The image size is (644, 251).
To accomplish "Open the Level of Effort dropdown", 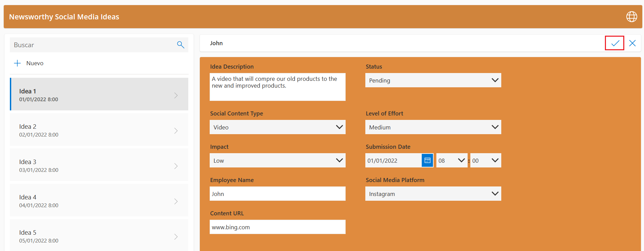I will [433, 127].
